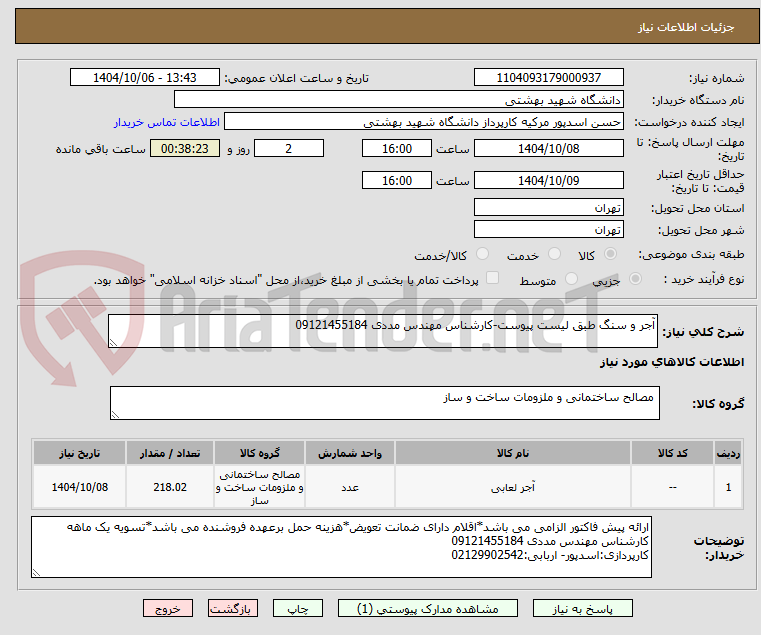Click the response deadline date 1404/10/08 field
761x635 pixels.
[x=548, y=148]
